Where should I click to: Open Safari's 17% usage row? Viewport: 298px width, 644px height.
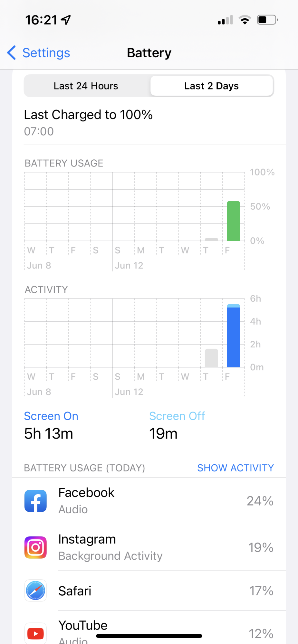[x=149, y=591]
